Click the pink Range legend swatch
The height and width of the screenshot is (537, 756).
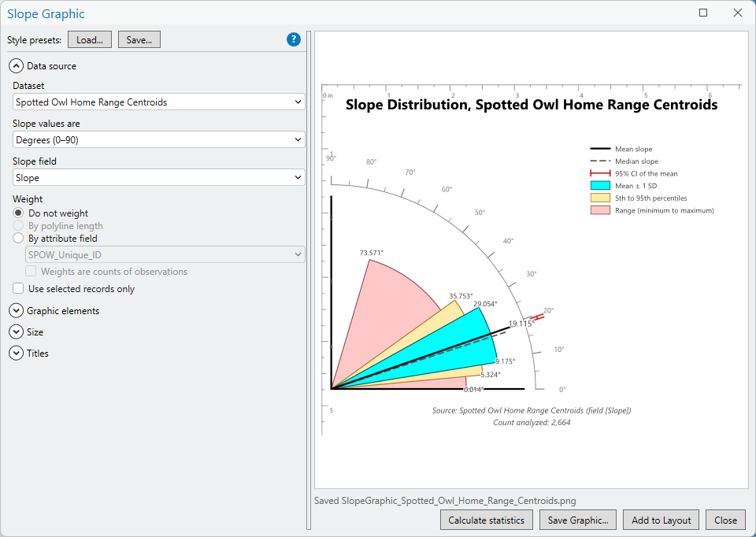click(600, 210)
